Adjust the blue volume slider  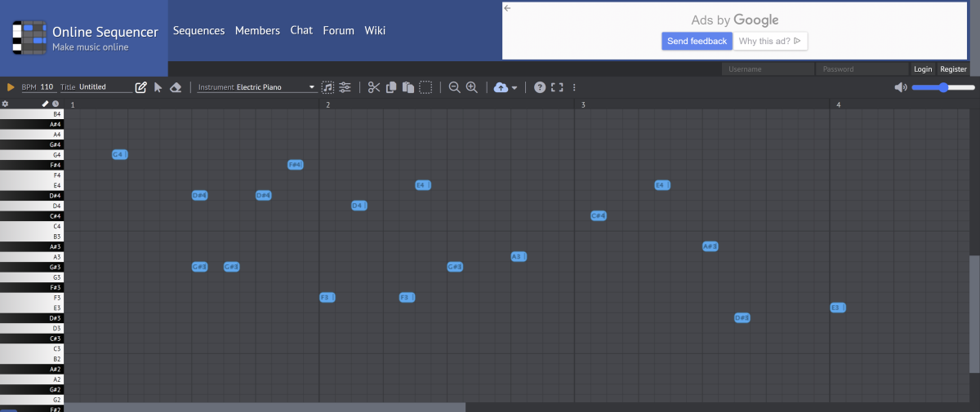pos(943,87)
